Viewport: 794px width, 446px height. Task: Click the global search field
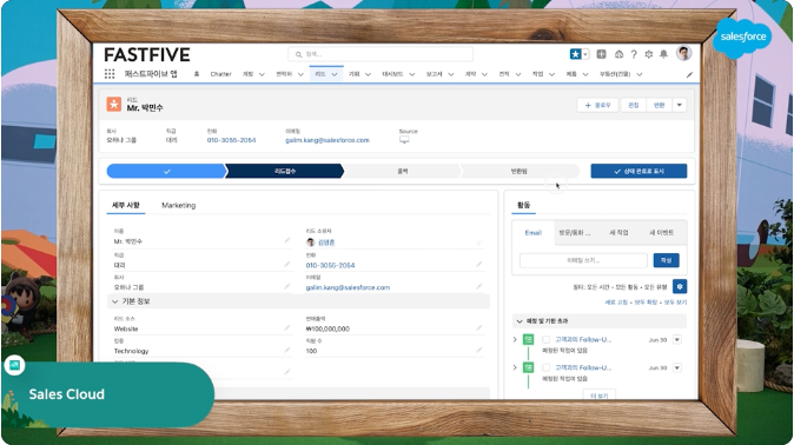[380, 54]
